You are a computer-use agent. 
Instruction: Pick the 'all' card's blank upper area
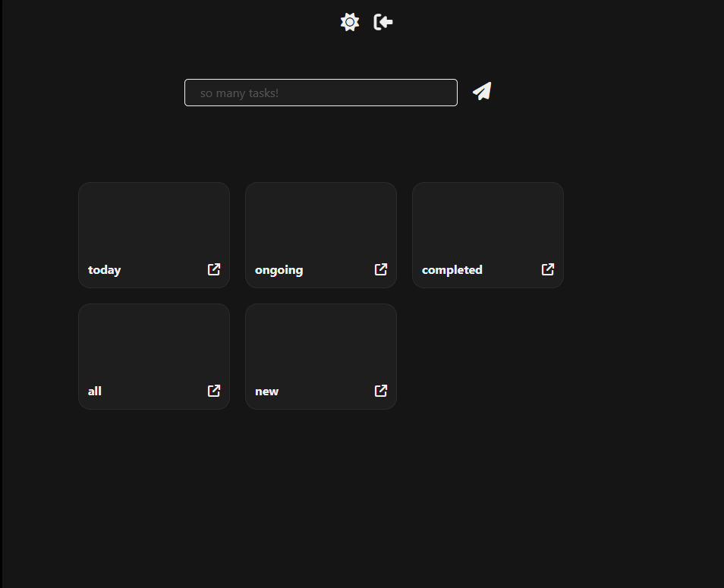(x=154, y=341)
